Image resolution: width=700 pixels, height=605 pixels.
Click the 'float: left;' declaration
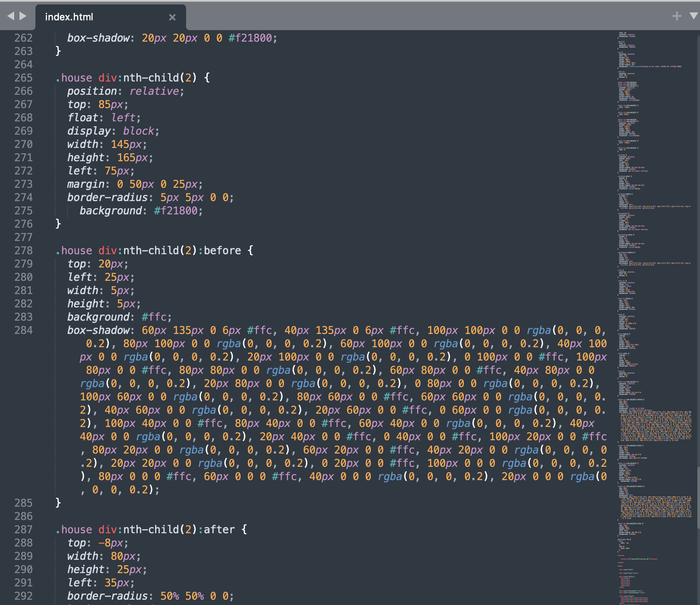click(x=104, y=118)
